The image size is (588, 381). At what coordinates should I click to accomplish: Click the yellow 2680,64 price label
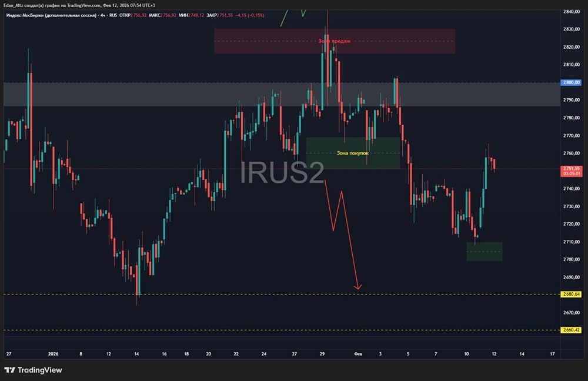[x=571, y=295]
